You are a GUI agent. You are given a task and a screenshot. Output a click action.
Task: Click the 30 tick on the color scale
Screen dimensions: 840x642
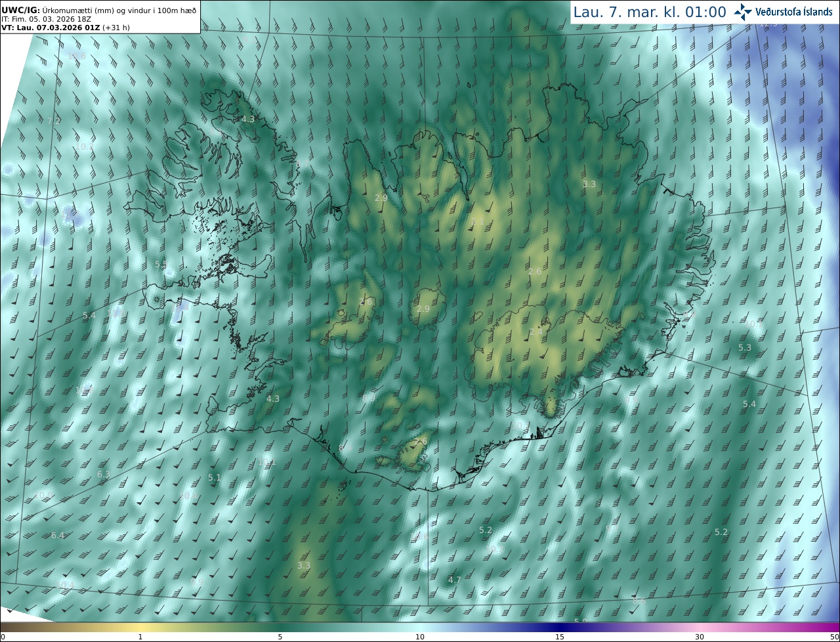(x=700, y=637)
